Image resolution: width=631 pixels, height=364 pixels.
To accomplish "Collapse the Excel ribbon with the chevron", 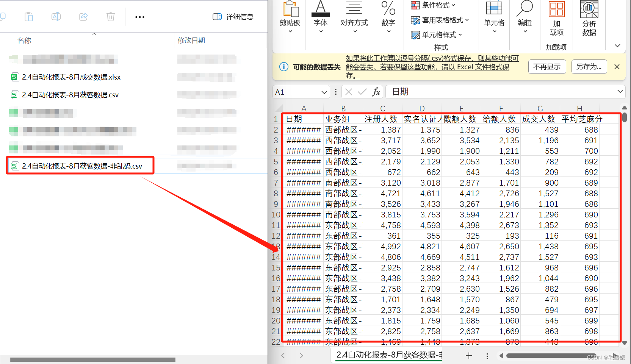I will click(x=617, y=46).
